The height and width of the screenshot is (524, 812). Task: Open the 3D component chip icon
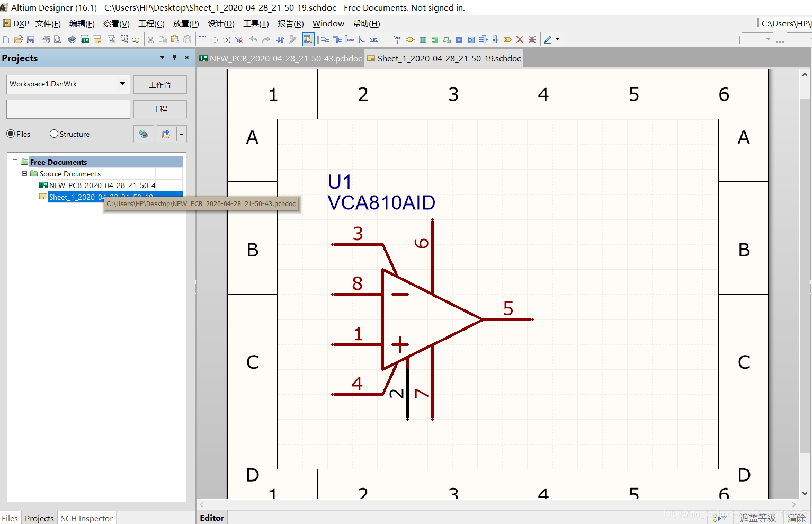pyautogui.click(x=73, y=40)
